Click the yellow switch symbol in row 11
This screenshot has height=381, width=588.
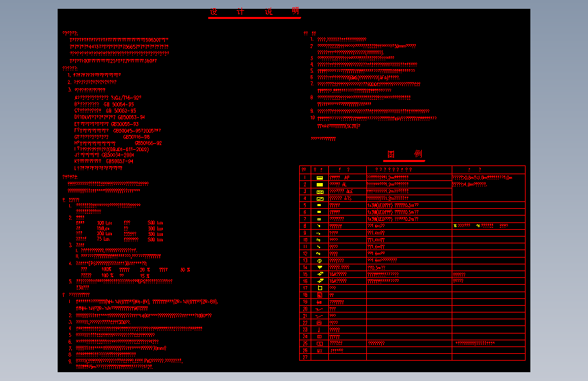tap(319, 247)
